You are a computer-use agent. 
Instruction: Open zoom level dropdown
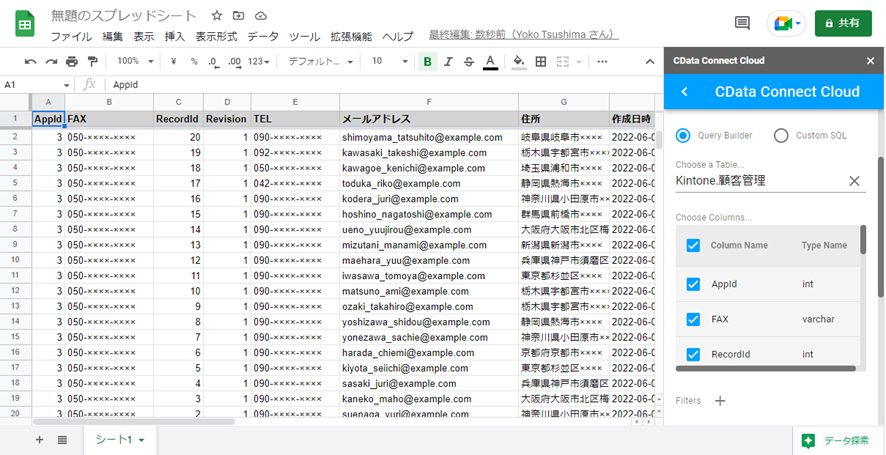pyautogui.click(x=134, y=62)
